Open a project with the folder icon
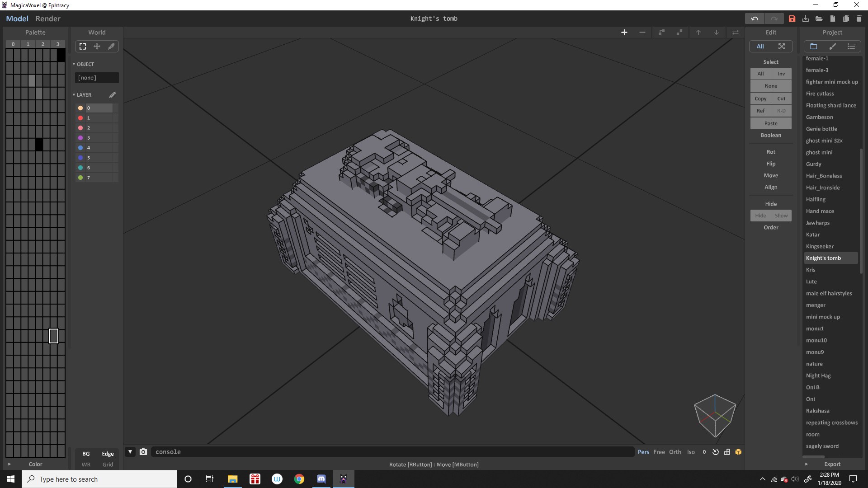This screenshot has height=488, width=868. coord(819,19)
